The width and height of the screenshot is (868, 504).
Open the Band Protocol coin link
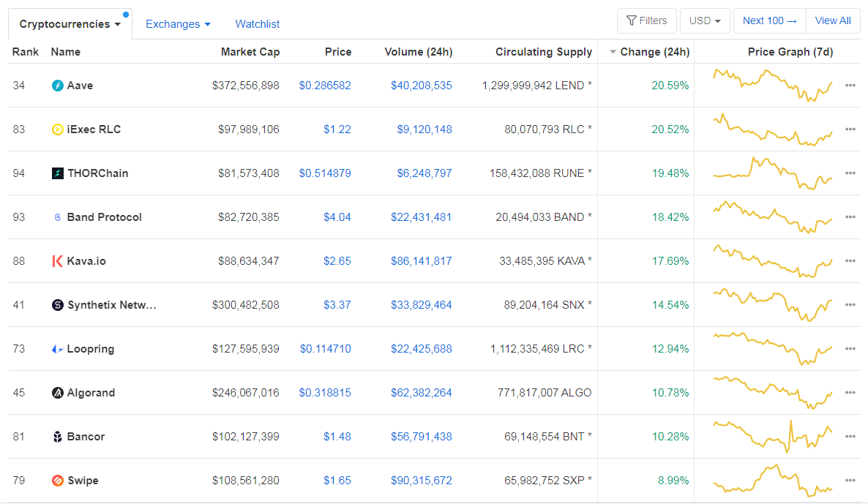tap(104, 217)
